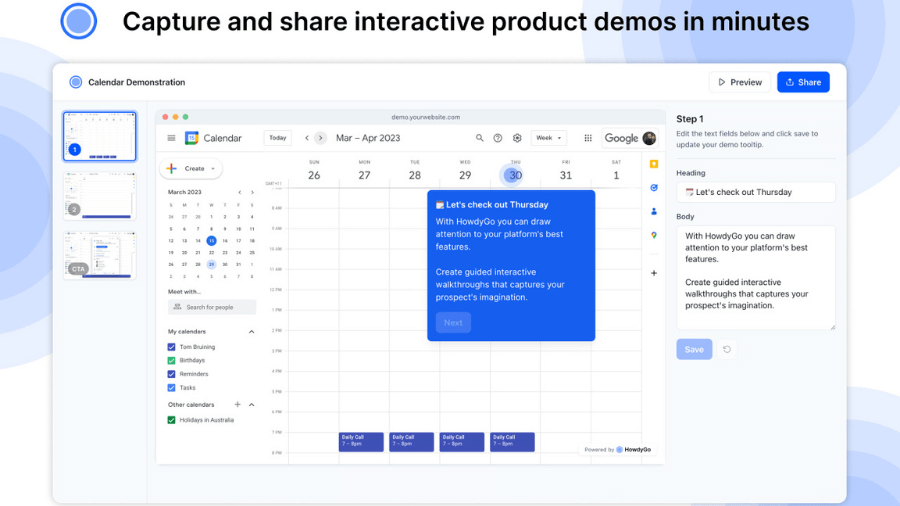Click the Search for people field
Image resolution: width=900 pixels, height=506 pixels.
point(212,308)
